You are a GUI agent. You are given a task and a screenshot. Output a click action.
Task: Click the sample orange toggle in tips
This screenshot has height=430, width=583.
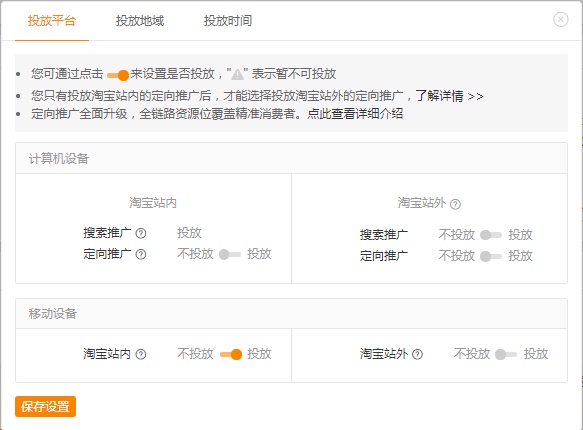coord(118,75)
